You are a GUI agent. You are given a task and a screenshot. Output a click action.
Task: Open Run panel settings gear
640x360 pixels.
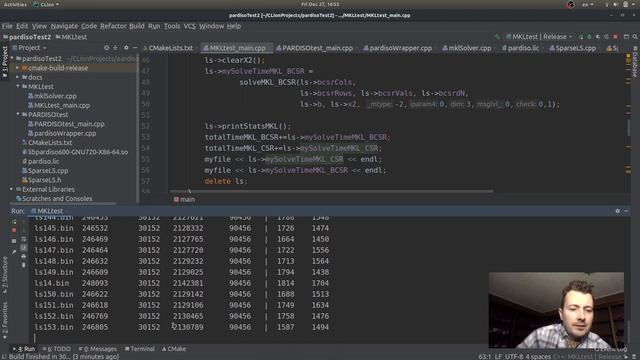618,211
